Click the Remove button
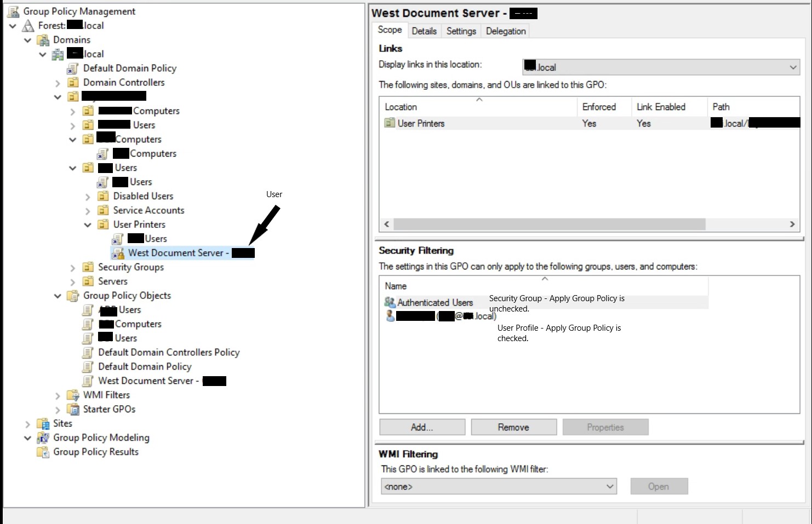The width and height of the screenshot is (812, 524). pyautogui.click(x=513, y=427)
